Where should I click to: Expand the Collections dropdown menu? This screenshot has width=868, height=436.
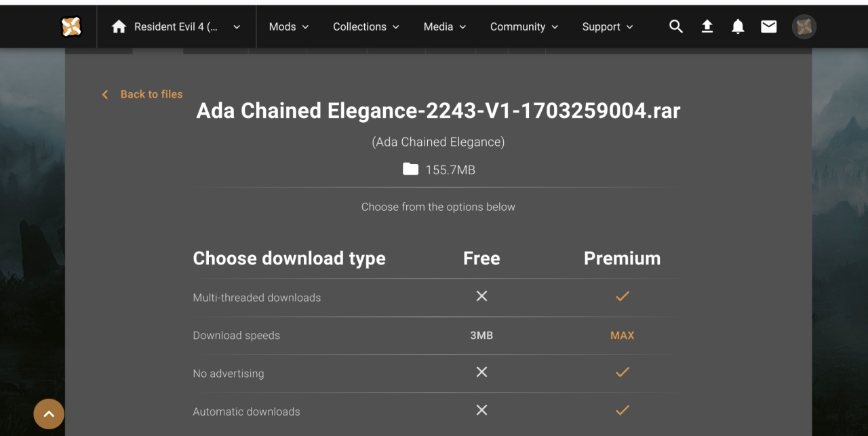[x=366, y=27]
